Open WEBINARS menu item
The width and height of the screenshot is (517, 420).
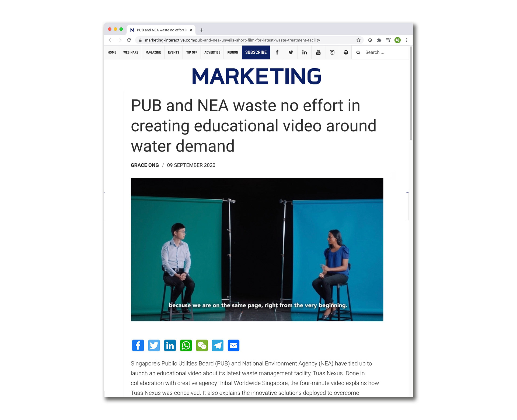[131, 52]
